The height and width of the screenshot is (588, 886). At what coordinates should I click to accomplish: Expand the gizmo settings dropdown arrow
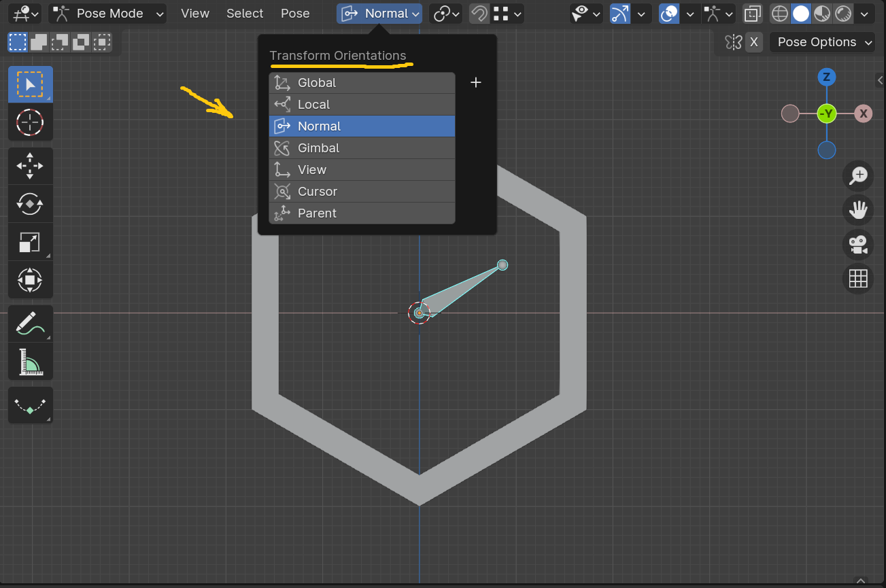coord(641,14)
